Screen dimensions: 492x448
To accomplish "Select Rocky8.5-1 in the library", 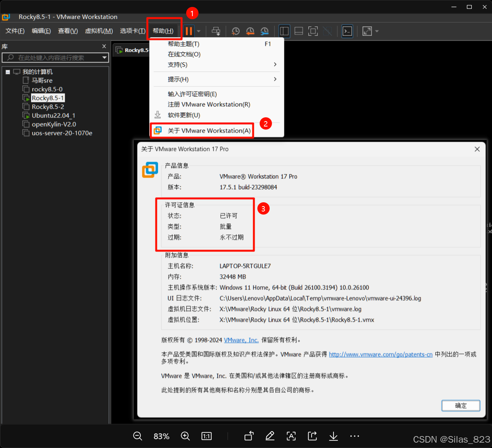I will (x=48, y=98).
